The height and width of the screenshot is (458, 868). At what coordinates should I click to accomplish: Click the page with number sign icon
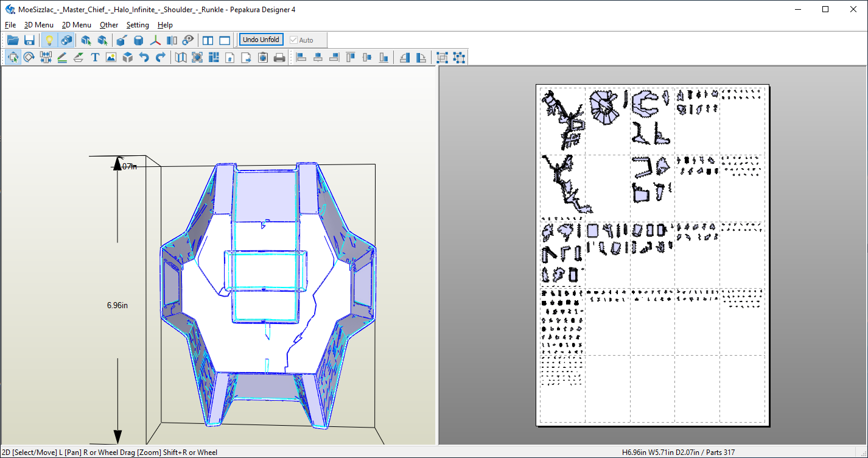[x=230, y=57]
